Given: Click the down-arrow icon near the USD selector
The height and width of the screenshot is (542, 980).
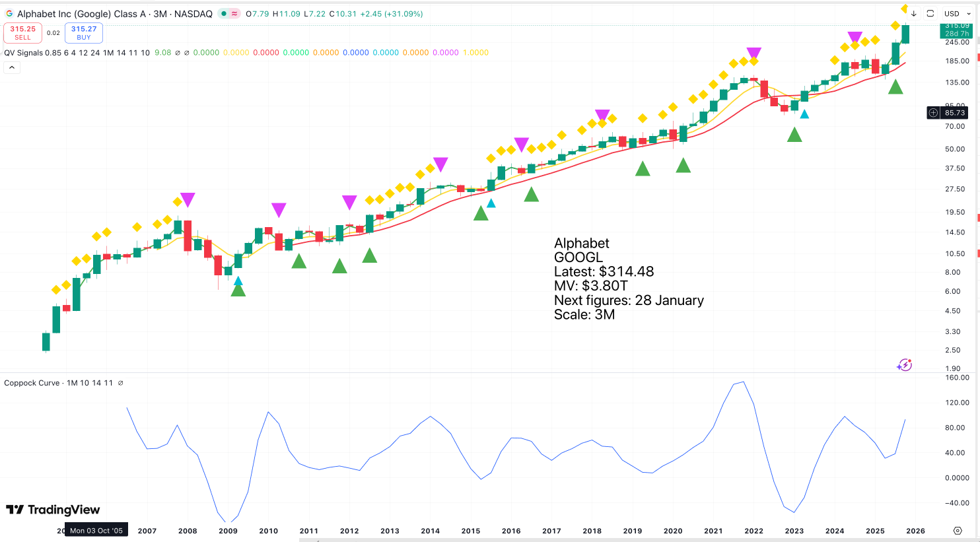Looking at the screenshot, I should pyautogui.click(x=913, y=14).
